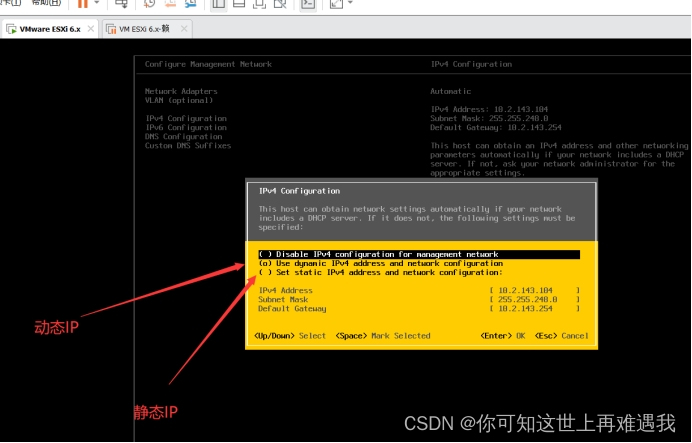
Task: Select DNS Configuration in the left menu
Action: [x=184, y=136]
